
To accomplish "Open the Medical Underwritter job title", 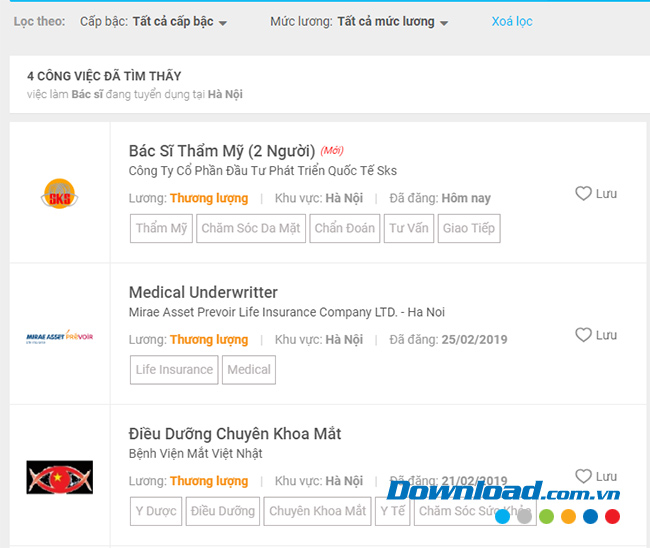I will (203, 292).
